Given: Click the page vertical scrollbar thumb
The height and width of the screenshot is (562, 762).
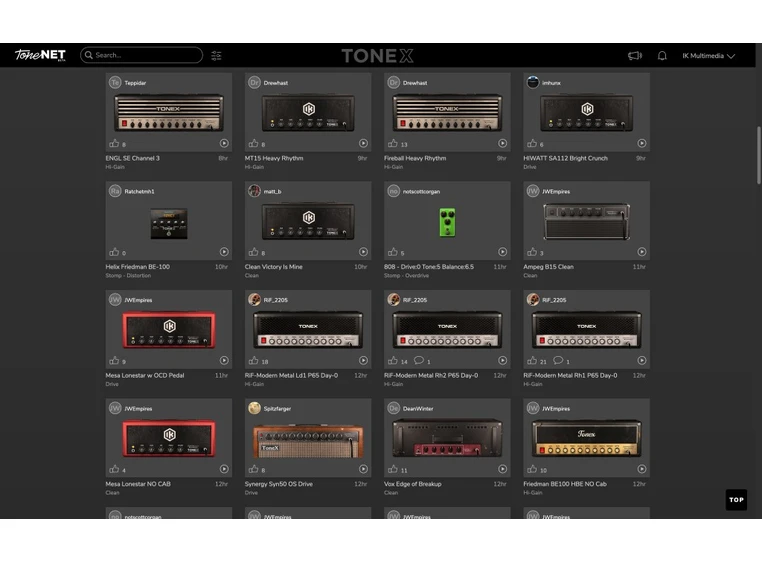Looking at the screenshot, I should pos(759,155).
